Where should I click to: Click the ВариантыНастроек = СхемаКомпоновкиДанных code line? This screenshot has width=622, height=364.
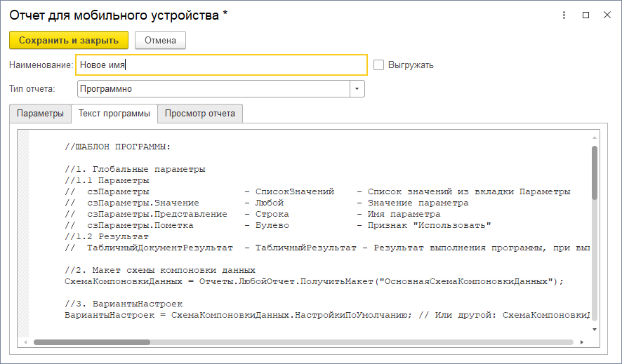[327, 315]
